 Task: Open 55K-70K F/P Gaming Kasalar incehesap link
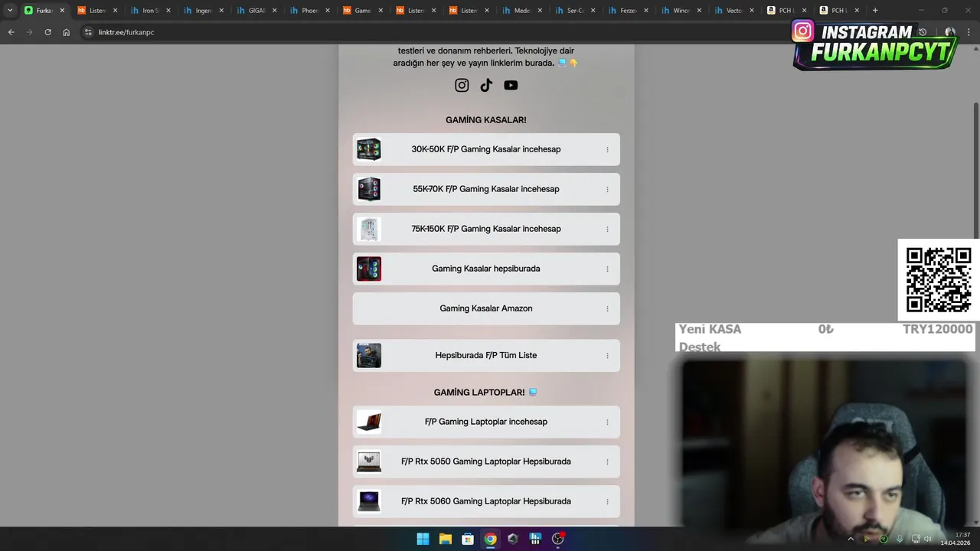pyautogui.click(x=486, y=189)
